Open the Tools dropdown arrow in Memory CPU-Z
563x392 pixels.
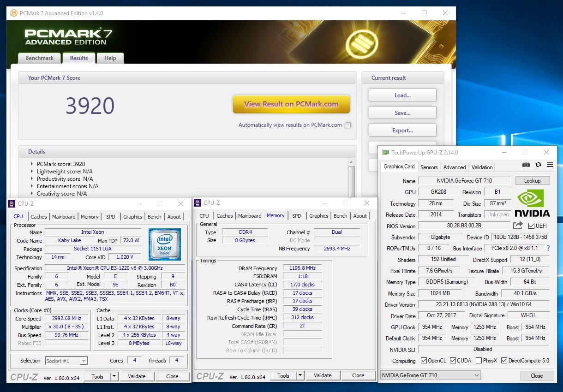click(300, 375)
